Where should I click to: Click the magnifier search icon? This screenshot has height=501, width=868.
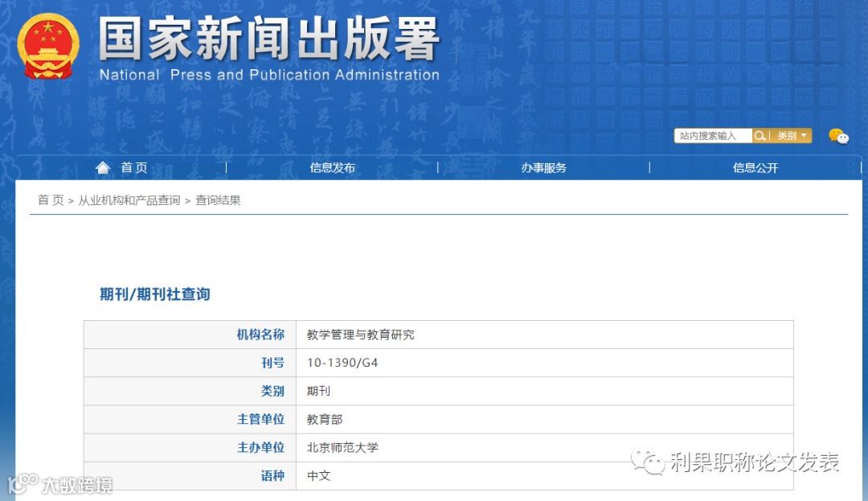point(759,136)
